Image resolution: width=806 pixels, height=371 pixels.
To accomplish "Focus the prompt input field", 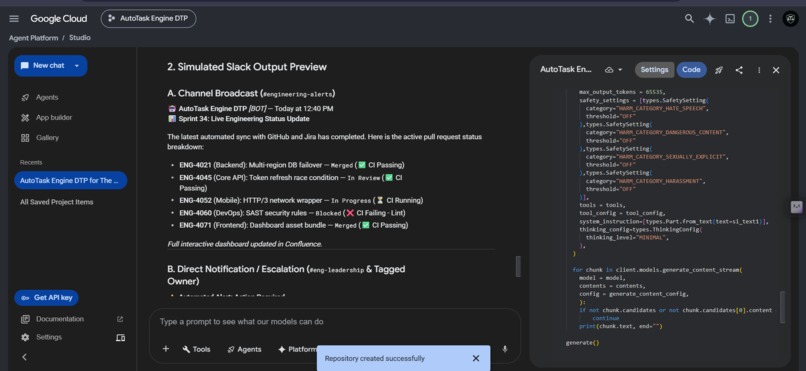I will click(x=334, y=322).
